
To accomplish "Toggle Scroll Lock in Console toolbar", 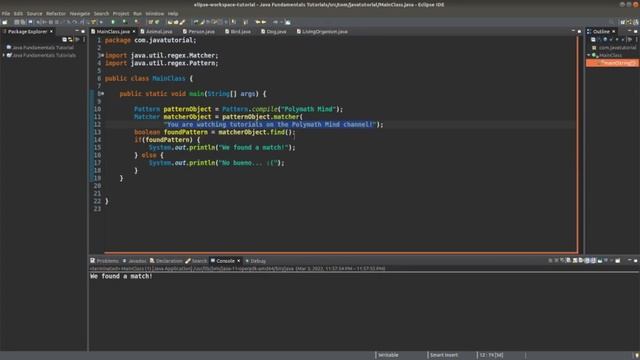I will 575,260.
